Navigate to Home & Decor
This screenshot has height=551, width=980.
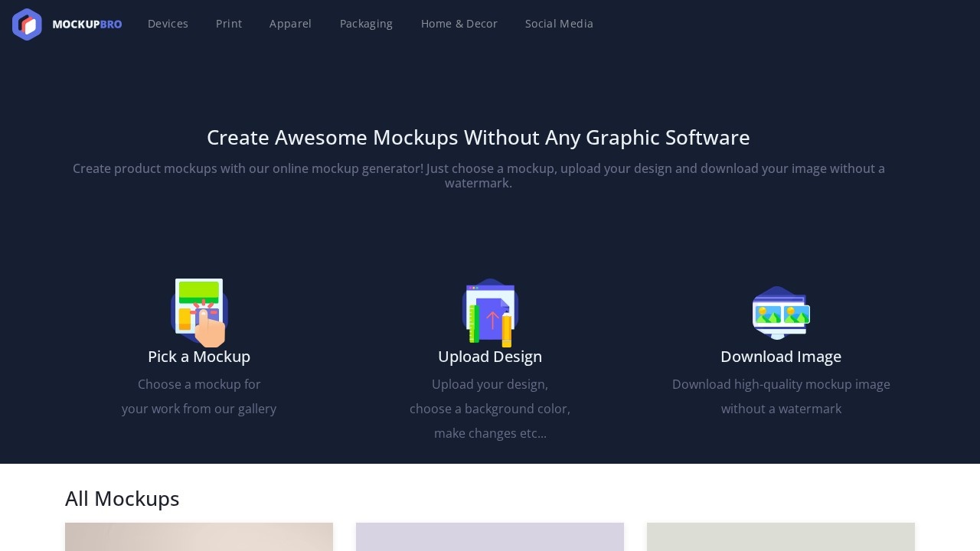[x=459, y=24]
